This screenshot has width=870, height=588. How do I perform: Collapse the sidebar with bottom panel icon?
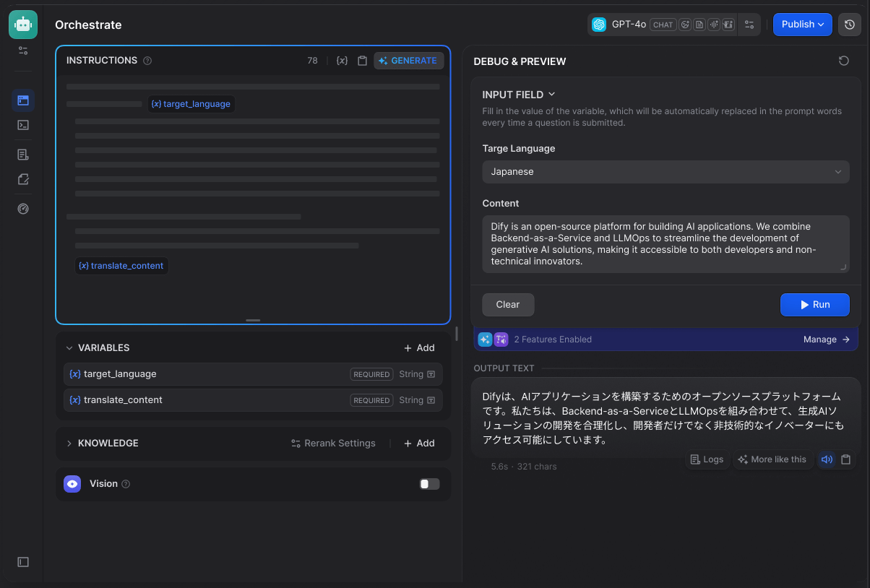23,562
